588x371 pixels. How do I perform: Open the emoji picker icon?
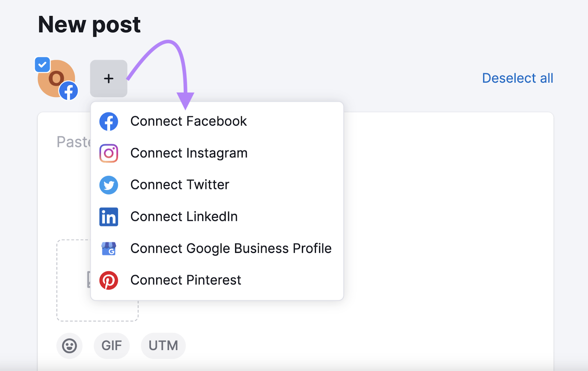pos(69,345)
